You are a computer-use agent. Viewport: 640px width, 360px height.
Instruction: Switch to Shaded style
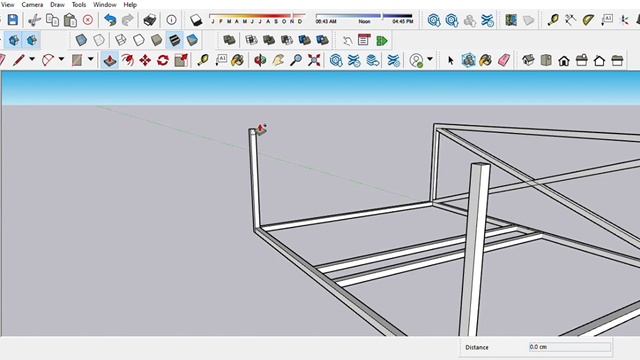tap(157, 40)
